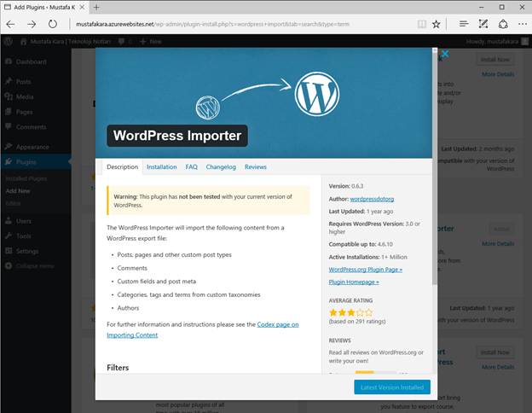Go back with browser back arrow
The width and height of the screenshot is (532, 413).
[10, 24]
